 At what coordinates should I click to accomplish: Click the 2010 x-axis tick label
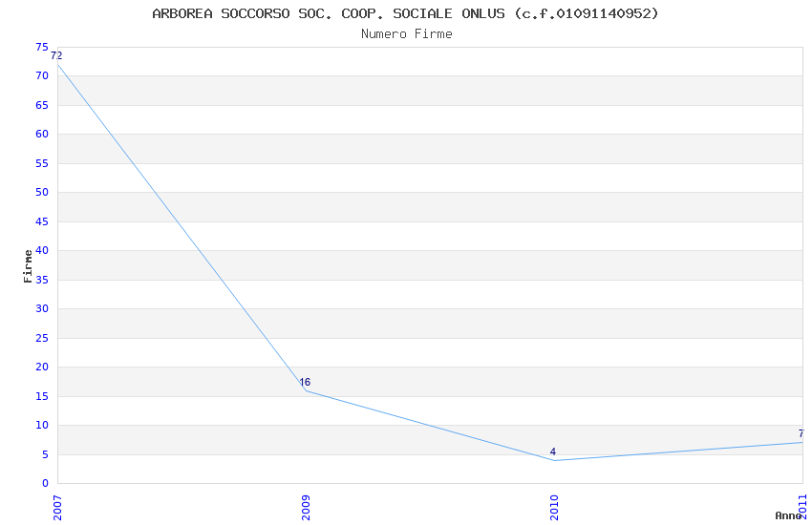tap(554, 508)
